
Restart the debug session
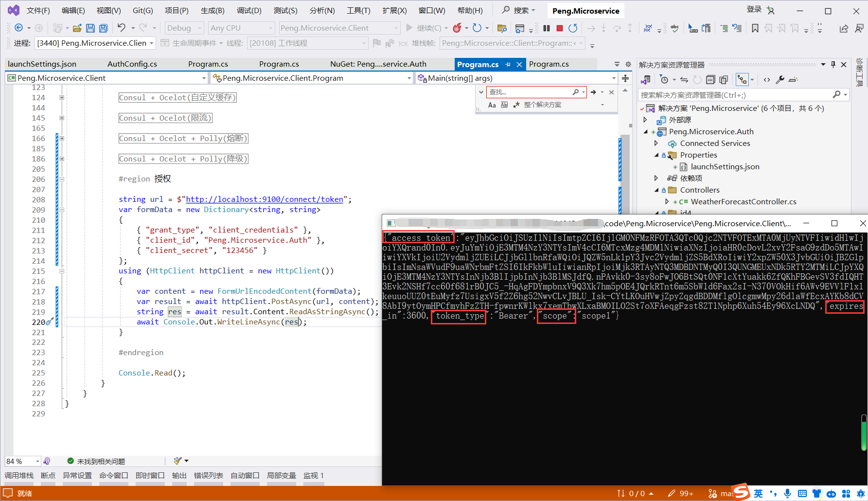(x=573, y=28)
